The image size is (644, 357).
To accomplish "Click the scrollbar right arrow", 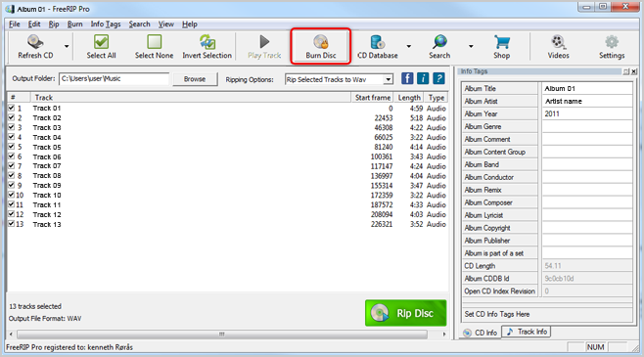I will point(444,335).
